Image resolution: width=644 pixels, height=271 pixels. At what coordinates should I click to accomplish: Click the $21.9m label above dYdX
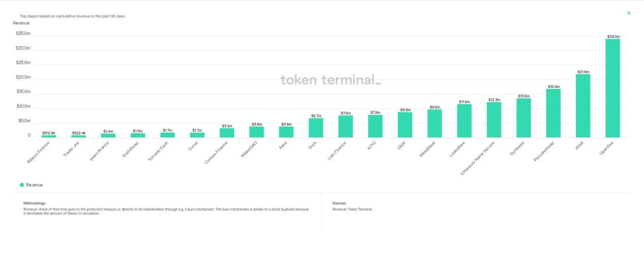(x=583, y=72)
